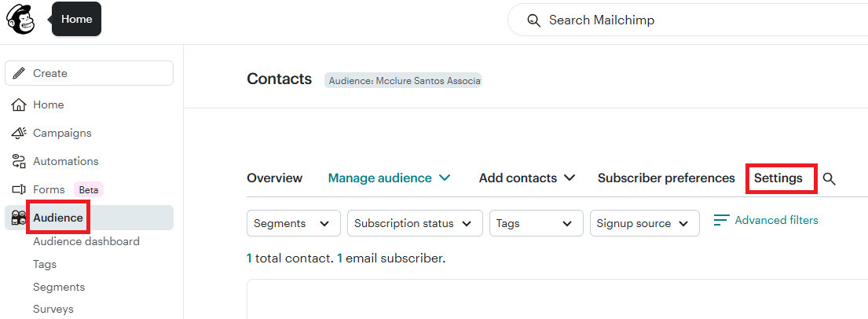
Task: Expand the Manage audience menu
Action: pos(389,178)
